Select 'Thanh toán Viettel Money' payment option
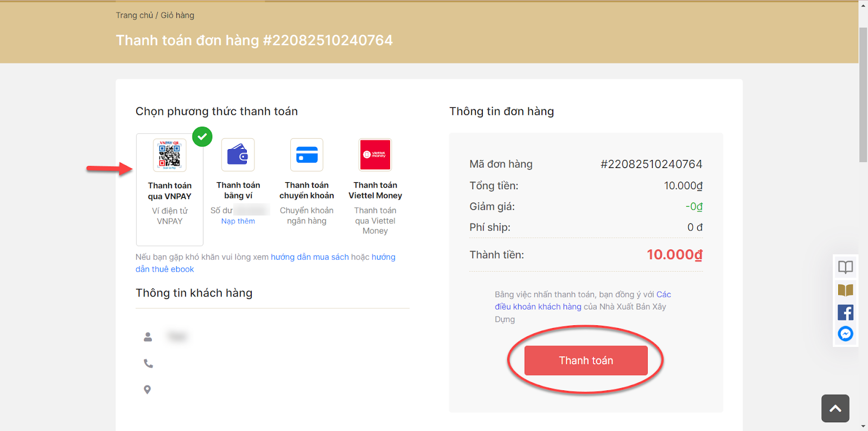868x431 pixels. pos(375,190)
